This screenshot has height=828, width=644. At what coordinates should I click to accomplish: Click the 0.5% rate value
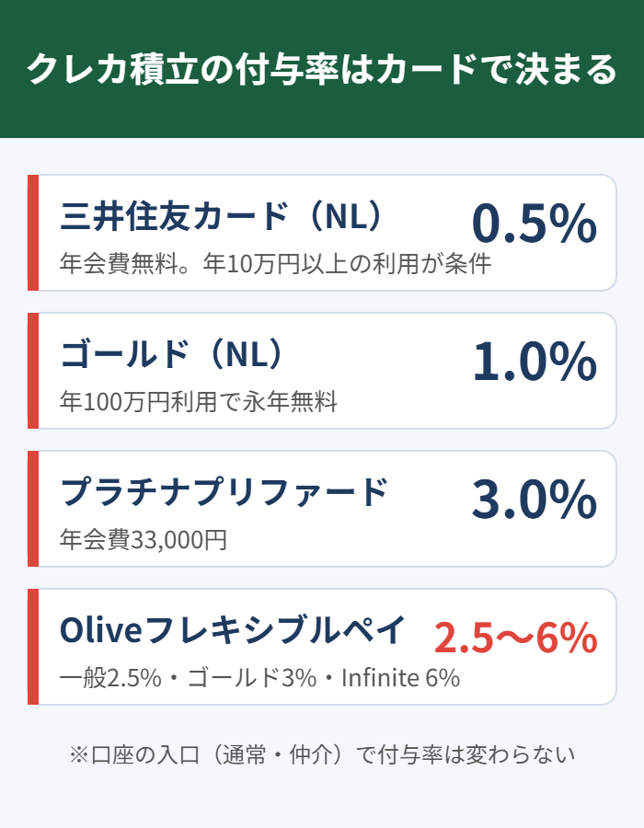pos(535,224)
